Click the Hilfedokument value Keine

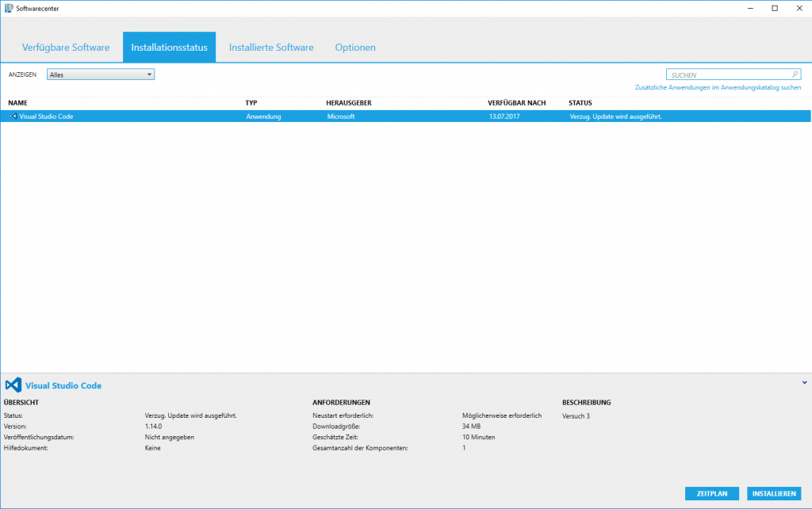pyautogui.click(x=153, y=448)
